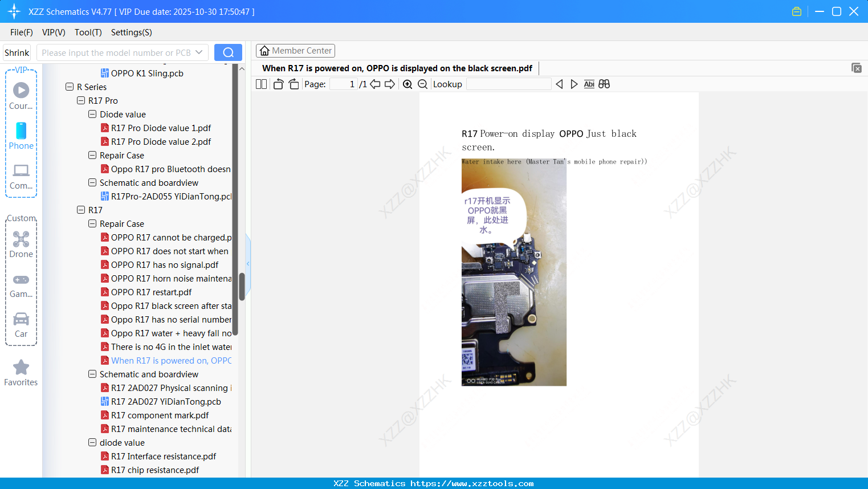
Task: Open OPPO R17 horn noise maintenance PDF
Action: [166, 278]
